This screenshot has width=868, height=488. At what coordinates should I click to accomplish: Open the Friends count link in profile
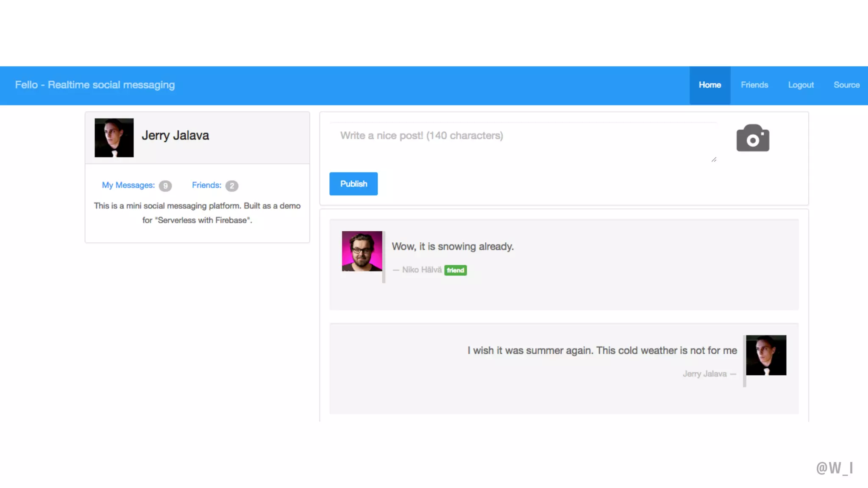(206, 185)
